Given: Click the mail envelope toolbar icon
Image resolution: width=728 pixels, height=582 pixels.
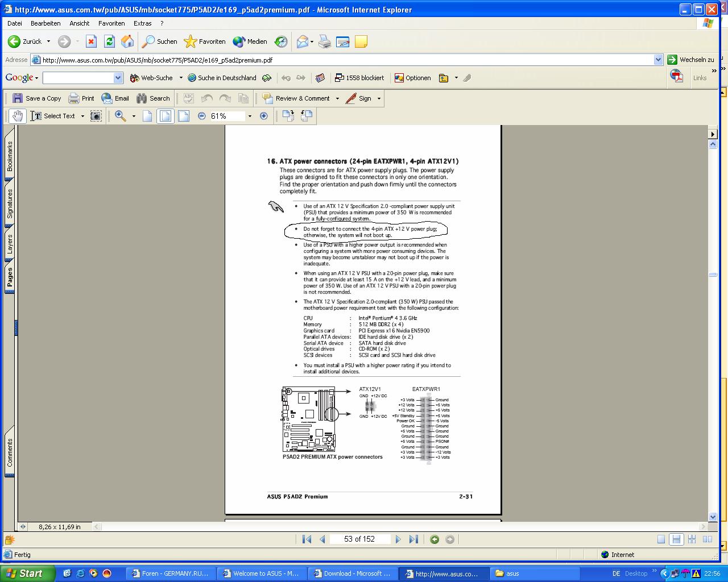Looking at the screenshot, I should point(302,41).
